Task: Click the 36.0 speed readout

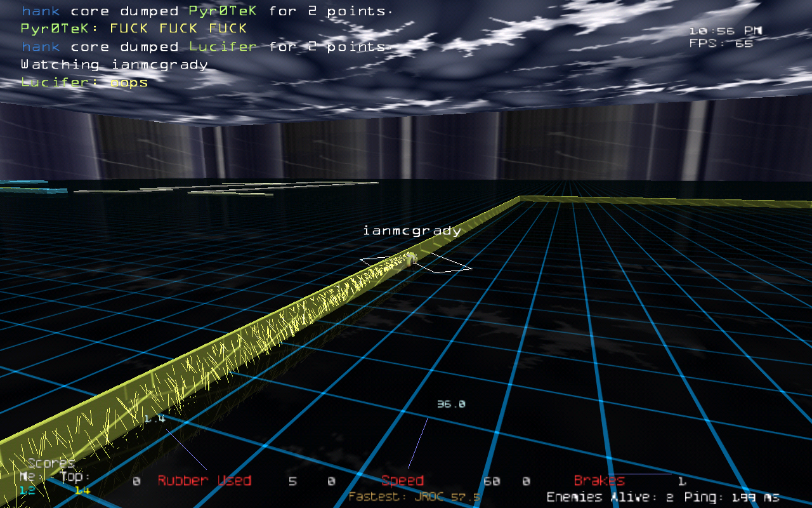Action: (x=450, y=404)
